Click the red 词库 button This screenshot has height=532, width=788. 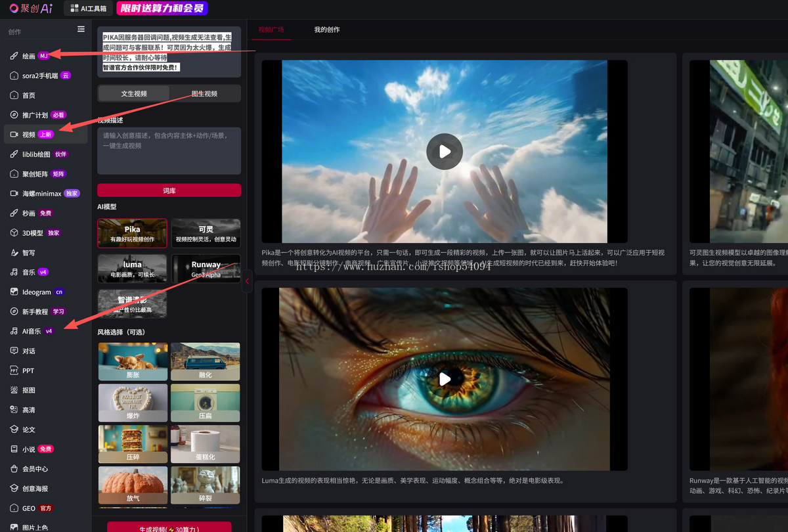[169, 190]
